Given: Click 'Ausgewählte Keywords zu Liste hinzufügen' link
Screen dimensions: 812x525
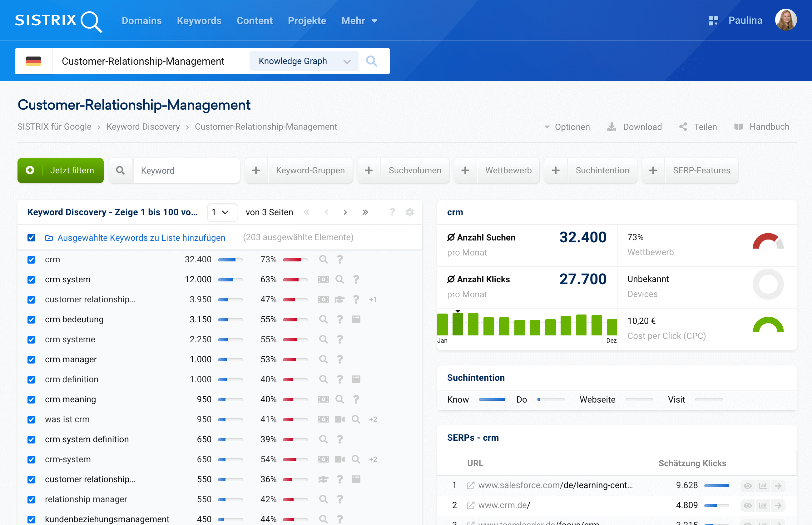Looking at the screenshot, I should click(x=141, y=238).
